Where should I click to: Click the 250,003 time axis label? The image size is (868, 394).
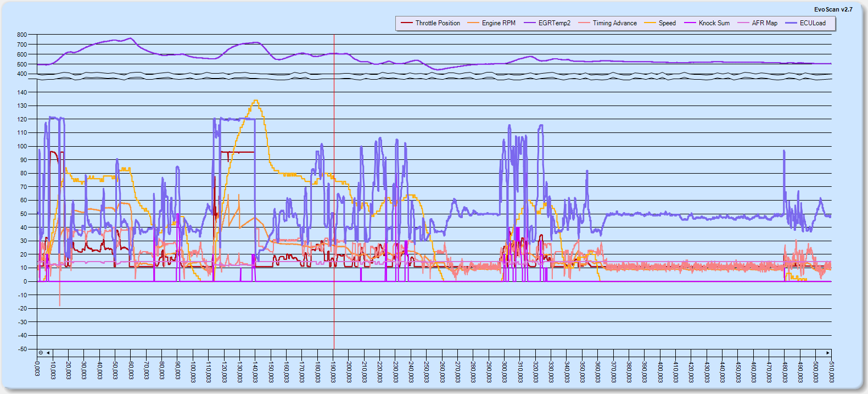click(x=427, y=371)
